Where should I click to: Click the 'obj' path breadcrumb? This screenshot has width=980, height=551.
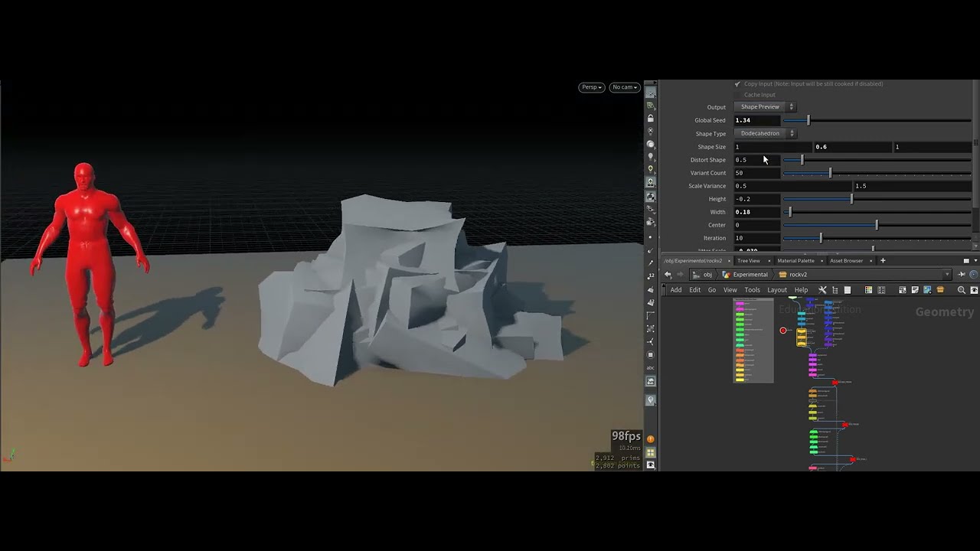click(703, 275)
